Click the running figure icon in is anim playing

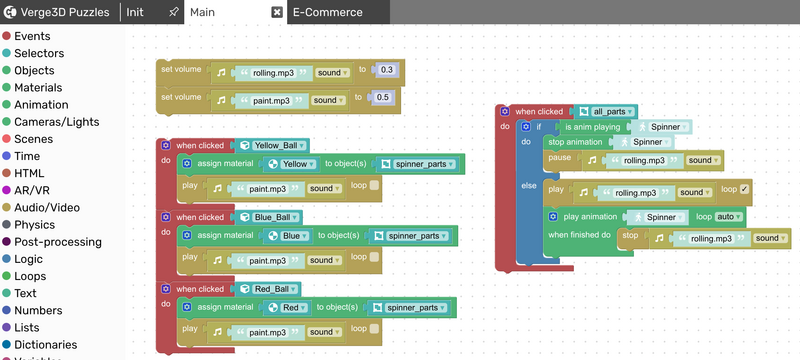click(x=642, y=127)
